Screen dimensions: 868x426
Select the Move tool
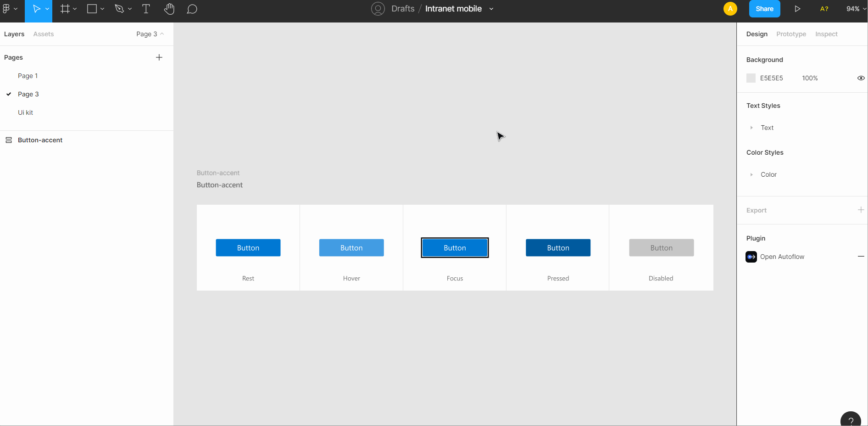pos(37,9)
